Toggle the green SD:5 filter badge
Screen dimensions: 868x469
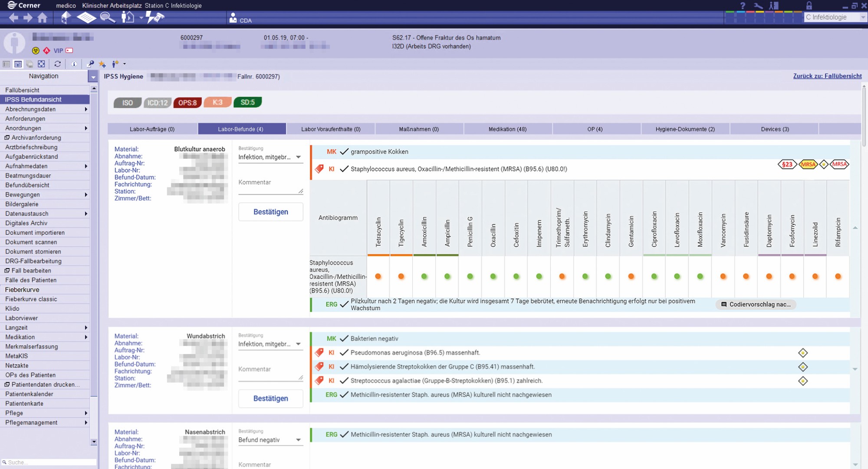coord(248,102)
